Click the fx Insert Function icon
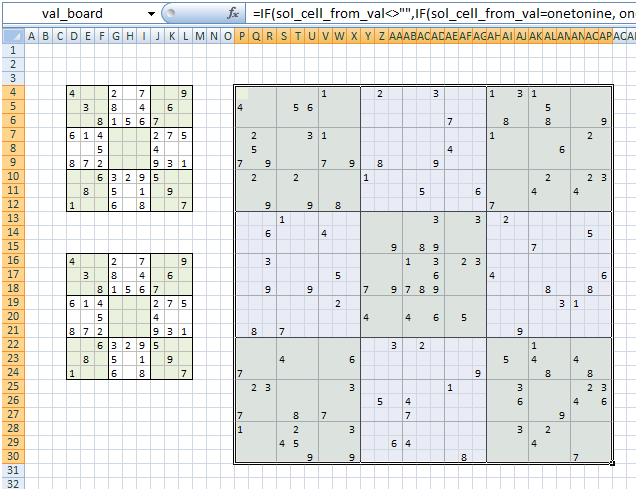638x491 pixels. [x=232, y=13]
